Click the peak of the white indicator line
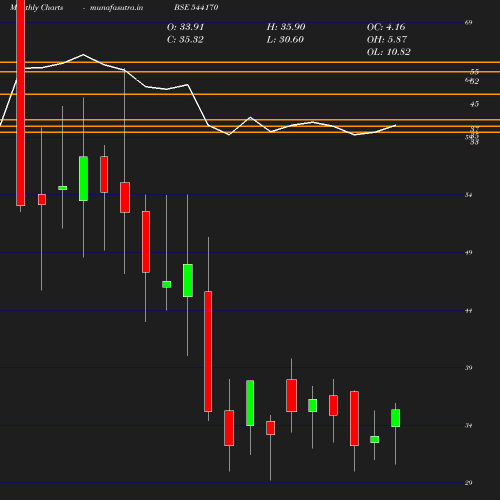The width and height of the screenshot is (500, 500). tap(83, 54)
